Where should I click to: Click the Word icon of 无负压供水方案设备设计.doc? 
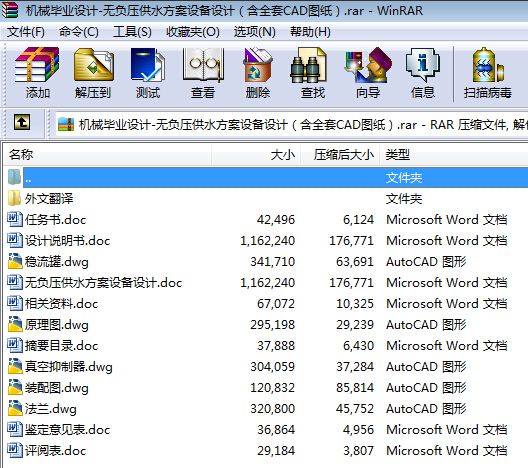coord(14,282)
